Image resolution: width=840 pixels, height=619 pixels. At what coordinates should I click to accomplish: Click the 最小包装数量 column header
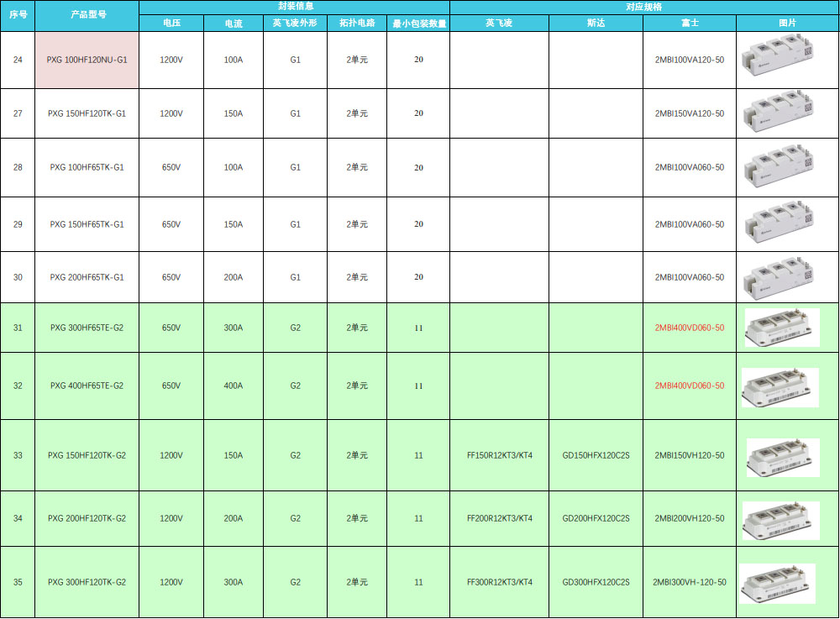pos(418,24)
